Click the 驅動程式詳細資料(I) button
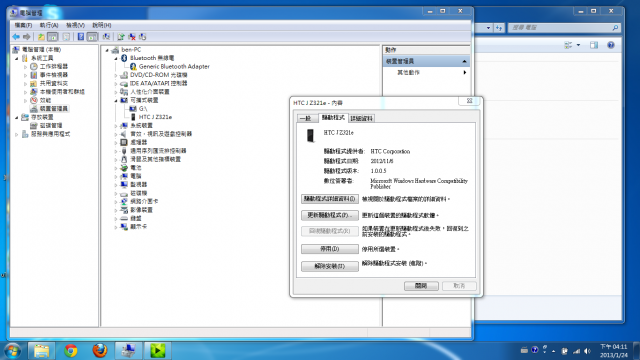 click(330, 199)
